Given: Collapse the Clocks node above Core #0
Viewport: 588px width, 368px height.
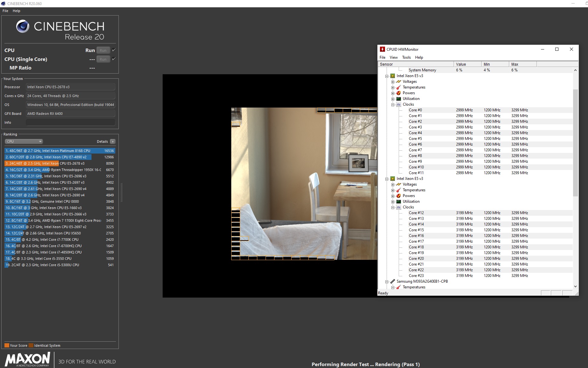Looking at the screenshot, I should coord(393,105).
